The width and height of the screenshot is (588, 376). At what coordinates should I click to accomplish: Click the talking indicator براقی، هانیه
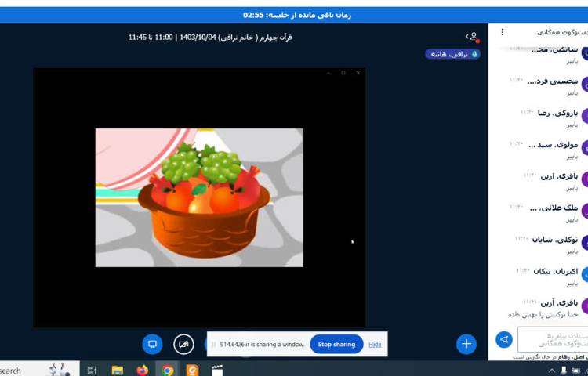(452, 54)
